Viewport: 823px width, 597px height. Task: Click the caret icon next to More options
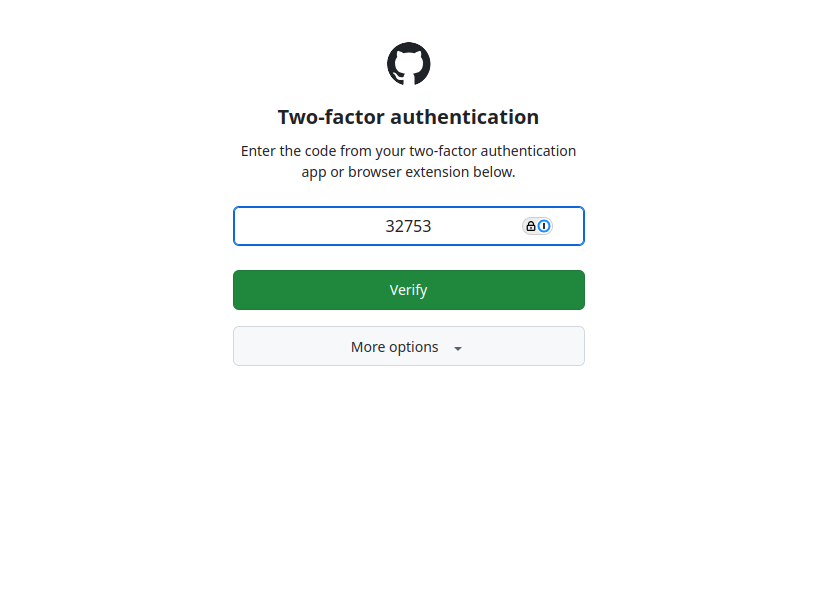[458, 348]
